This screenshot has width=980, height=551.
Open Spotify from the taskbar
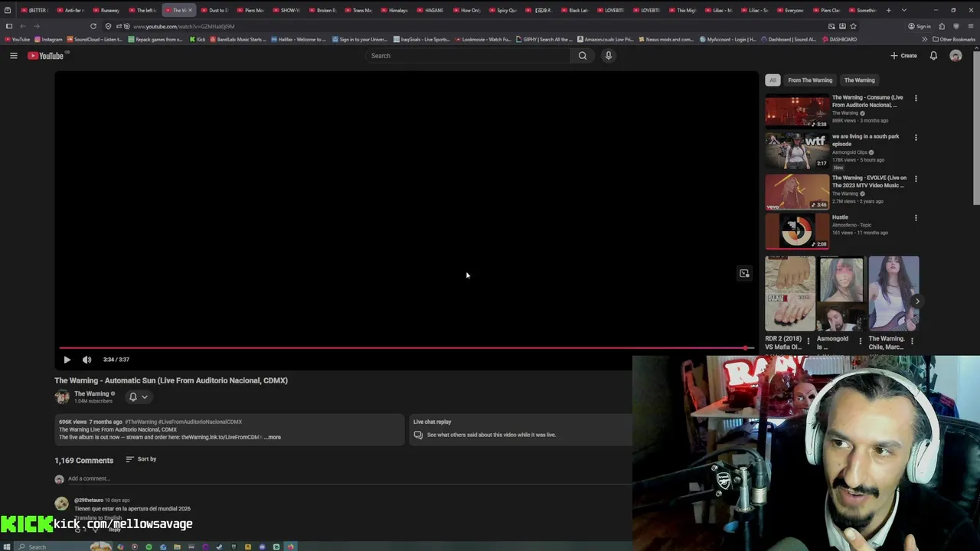pyautogui.click(x=149, y=546)
